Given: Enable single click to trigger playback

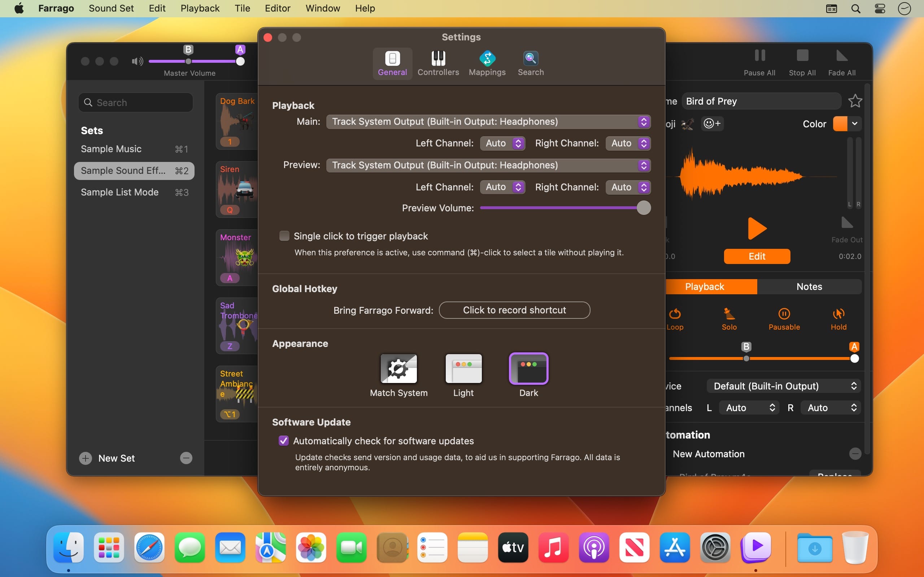Looking at the screenshot, I should 284,236.
